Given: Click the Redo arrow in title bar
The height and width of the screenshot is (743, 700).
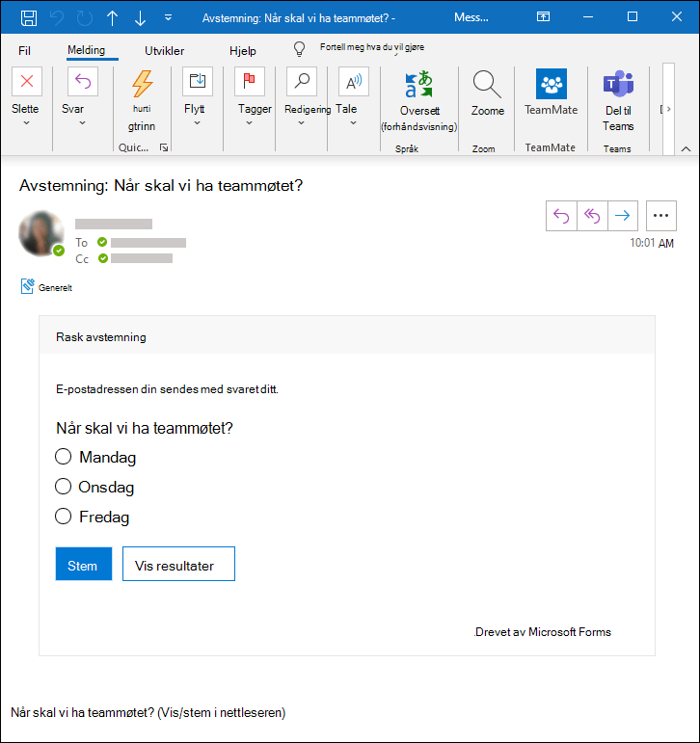Looking at the screenshot, I should [85, 18].
